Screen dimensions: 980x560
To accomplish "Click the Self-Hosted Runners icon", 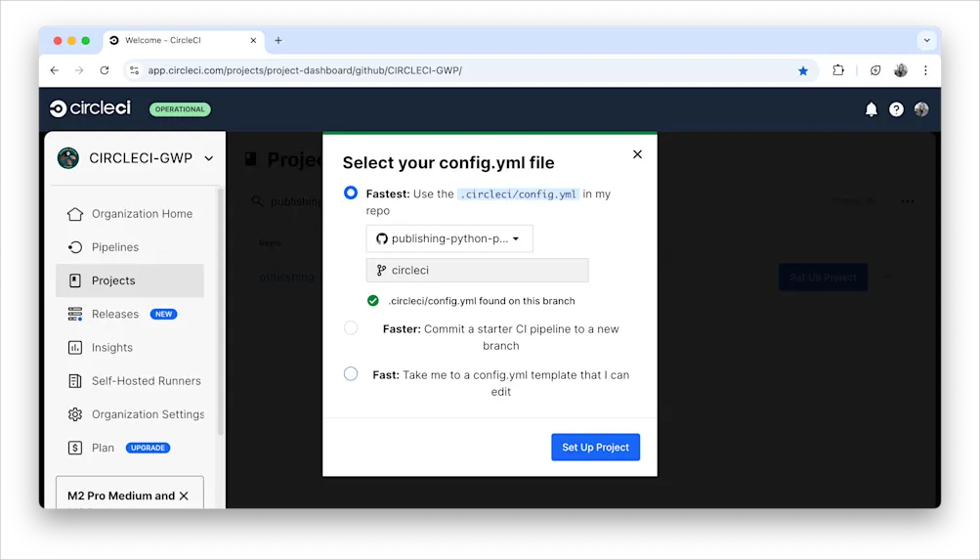I will click(75, 380).
